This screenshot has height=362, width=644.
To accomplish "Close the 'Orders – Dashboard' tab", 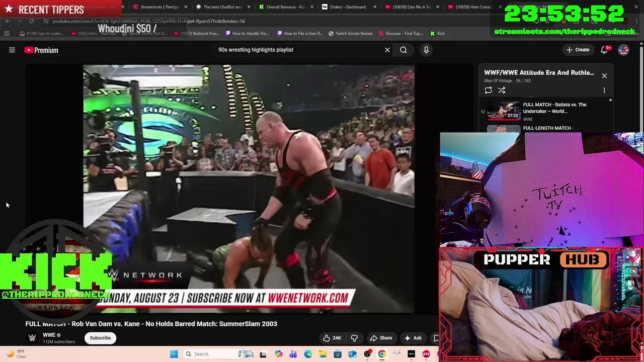I will (375, 7).
